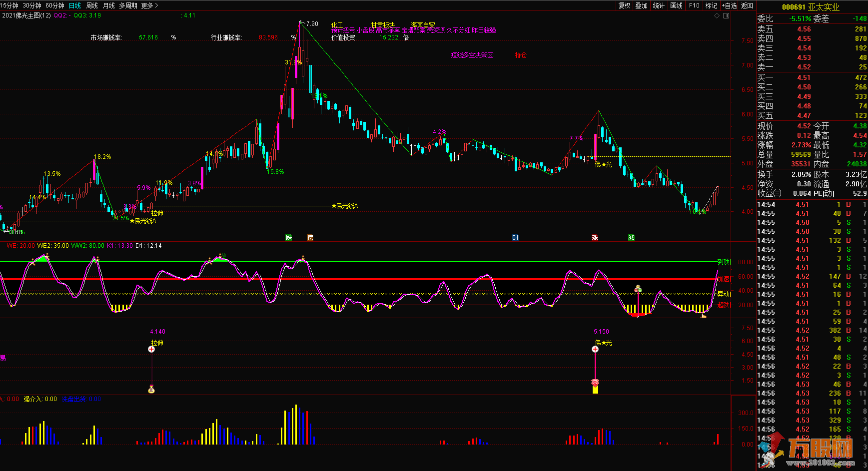Click the 到顶 level label on oscillator

tap(724, 262)
